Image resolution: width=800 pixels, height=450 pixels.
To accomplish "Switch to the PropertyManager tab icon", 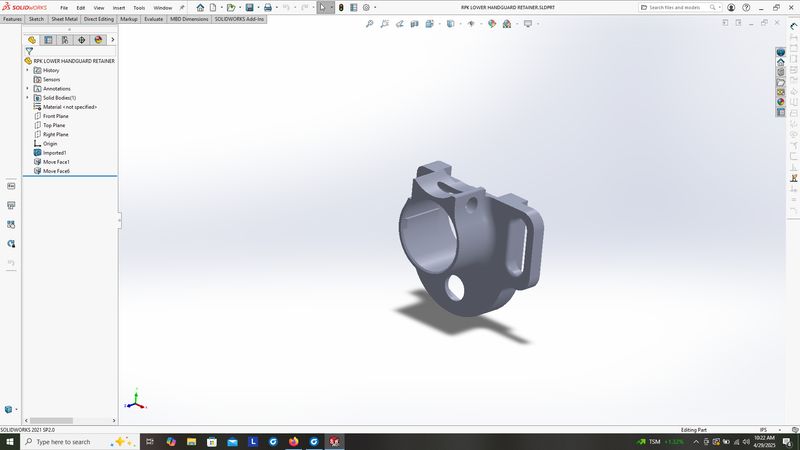I will tap(48, 40).
